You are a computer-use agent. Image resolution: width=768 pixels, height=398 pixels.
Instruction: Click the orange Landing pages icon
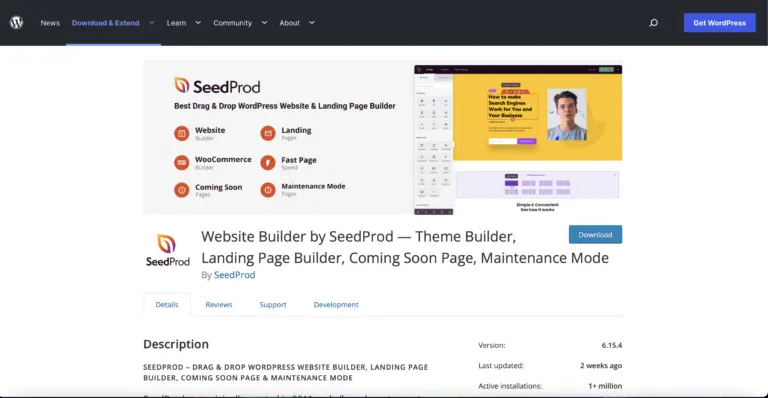(268, 133)
